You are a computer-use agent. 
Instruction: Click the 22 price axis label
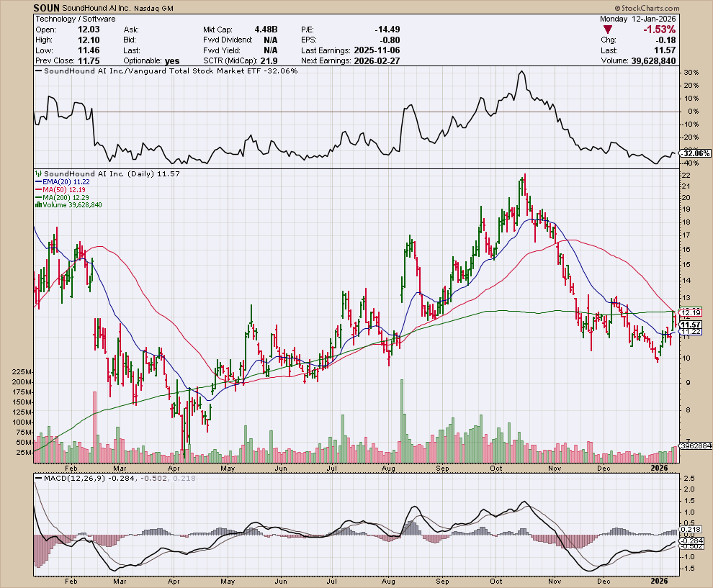pyautogui.click(x=686, y=176)
